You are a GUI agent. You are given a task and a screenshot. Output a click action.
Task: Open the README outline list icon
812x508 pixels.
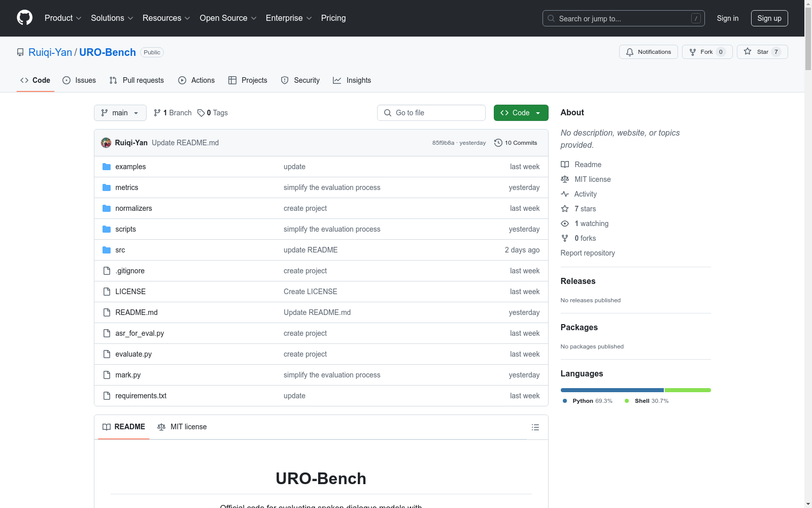535,427
